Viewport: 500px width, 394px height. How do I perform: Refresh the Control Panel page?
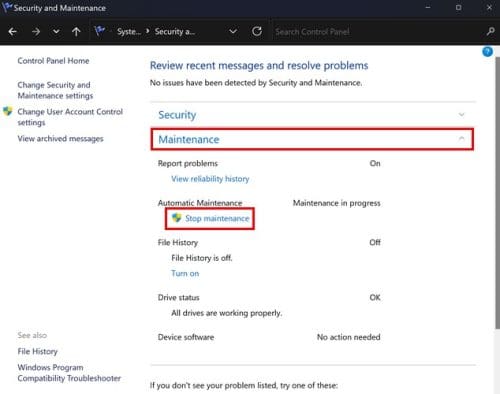[257, 31]
